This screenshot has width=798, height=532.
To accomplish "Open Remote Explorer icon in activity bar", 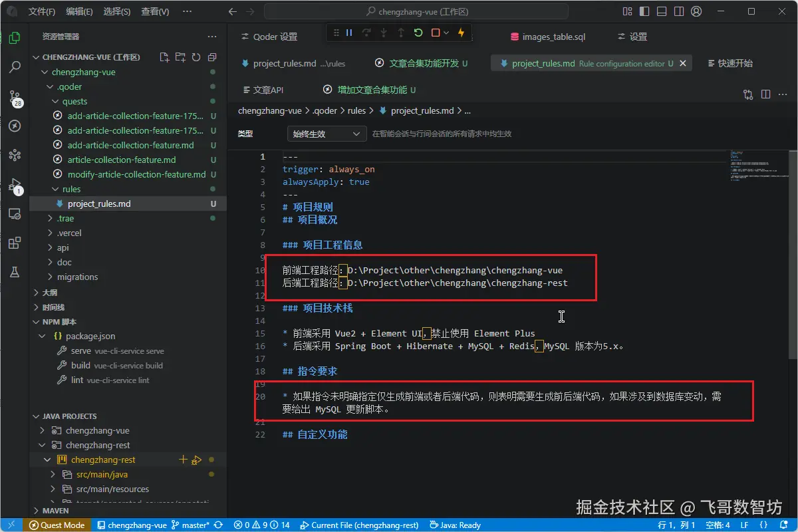I will 14,213.
